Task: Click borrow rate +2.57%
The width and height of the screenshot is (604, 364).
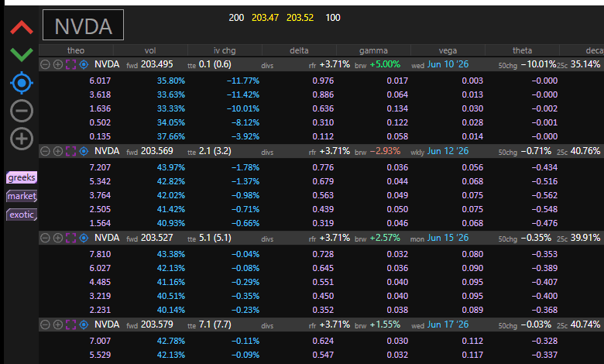Action: click(385, 238)
